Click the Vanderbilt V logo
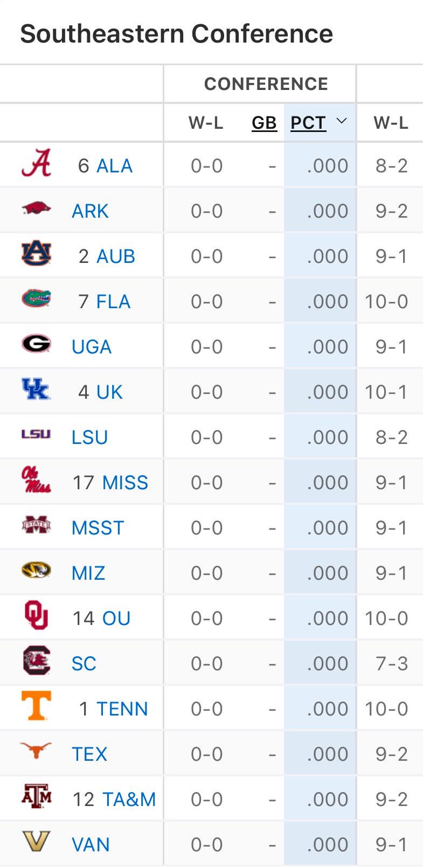This screenshot has height=868, width=423. [36, 841]
